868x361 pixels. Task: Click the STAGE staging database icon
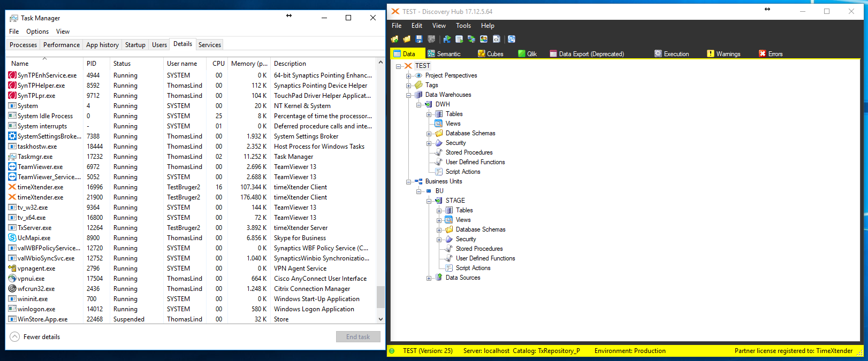coord(439,201)
